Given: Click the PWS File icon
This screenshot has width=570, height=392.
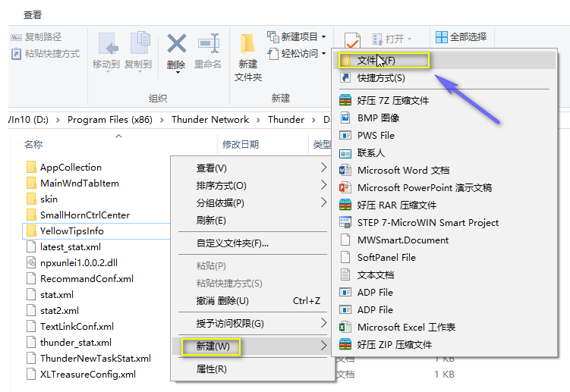Looking at the screenshot, I should coord(345,135).
